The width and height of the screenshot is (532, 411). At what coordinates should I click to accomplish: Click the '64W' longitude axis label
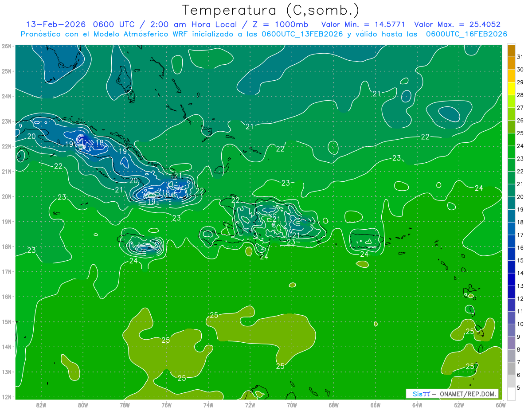[417, 404]
